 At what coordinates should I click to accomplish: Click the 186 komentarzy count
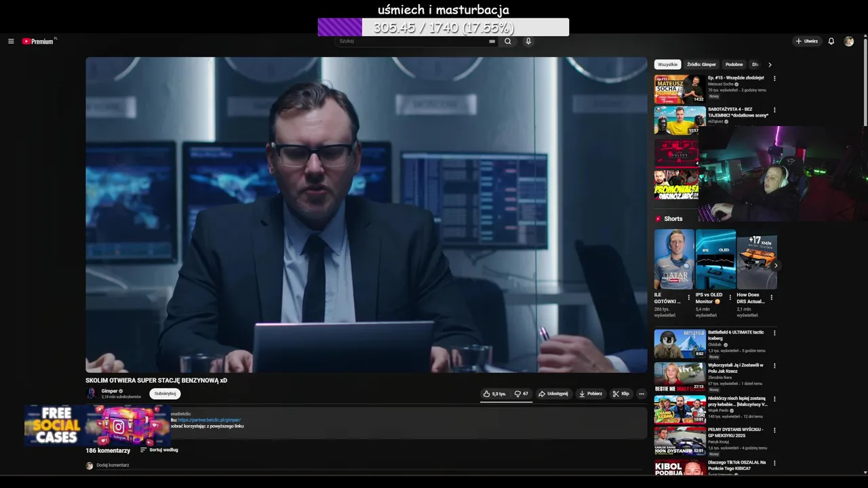[108, 450]
